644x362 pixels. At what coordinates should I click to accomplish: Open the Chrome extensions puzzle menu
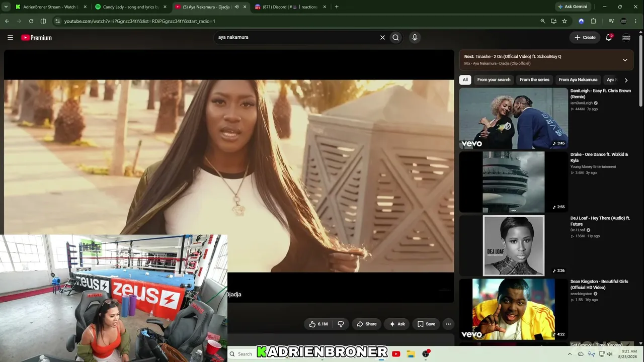(594, 21)
